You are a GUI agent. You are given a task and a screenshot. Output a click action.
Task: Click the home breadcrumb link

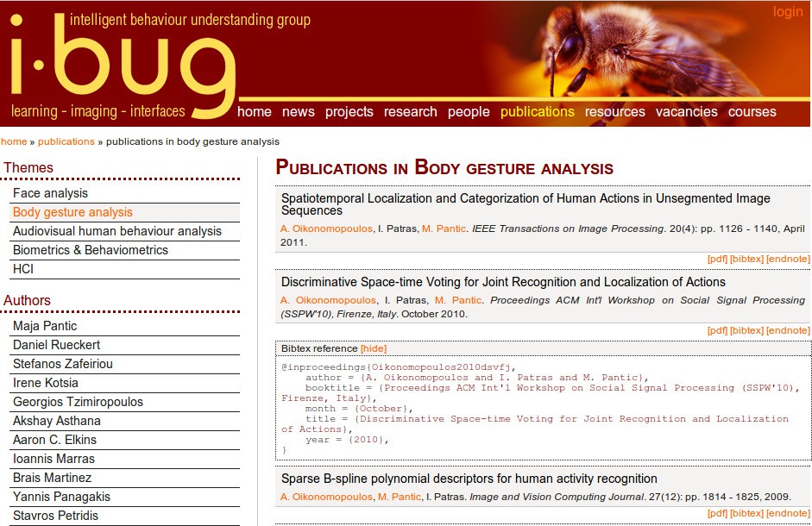[x=14, y=141]
